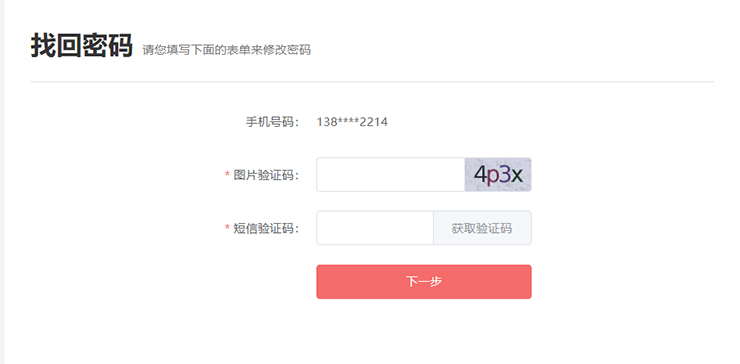Select the masked phone number 138****2214
This screenshot has height=364, width=740.
pos(352,122)
